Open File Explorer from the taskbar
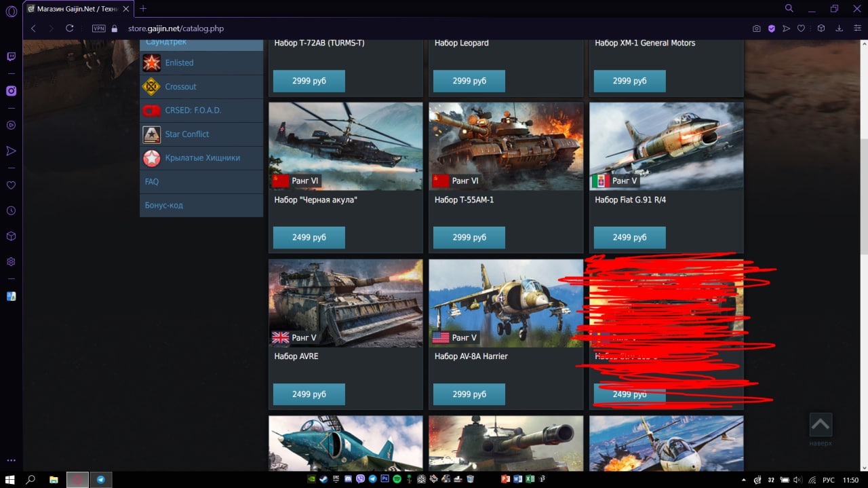 [54, 479]
